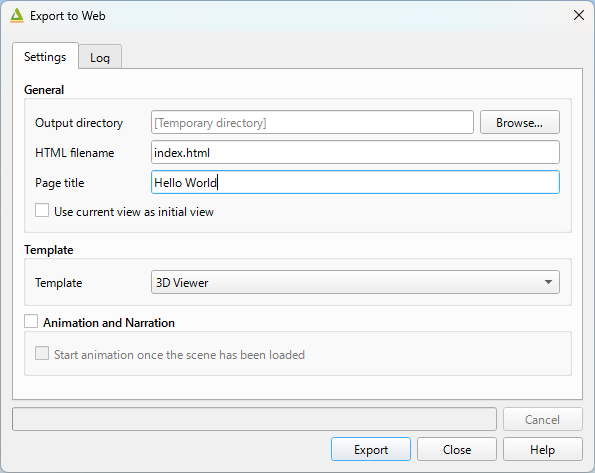Click the export progress bar

coord(254,419)
